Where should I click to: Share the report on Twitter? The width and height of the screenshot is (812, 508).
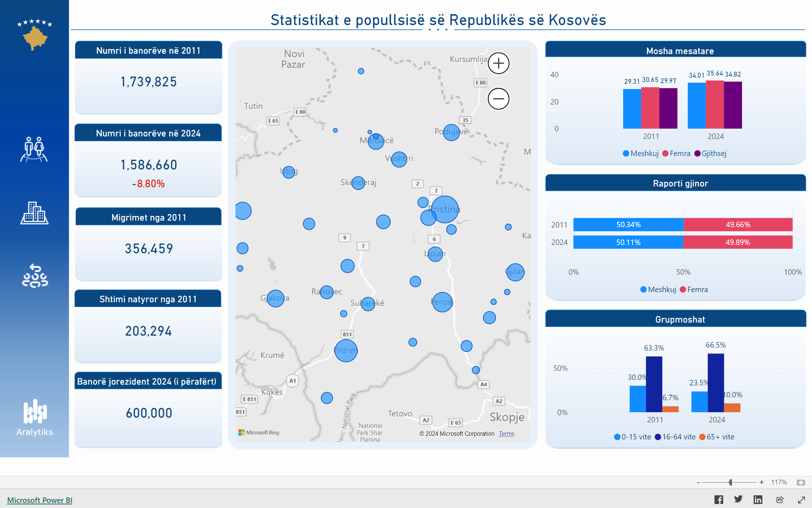pos(738,500)
